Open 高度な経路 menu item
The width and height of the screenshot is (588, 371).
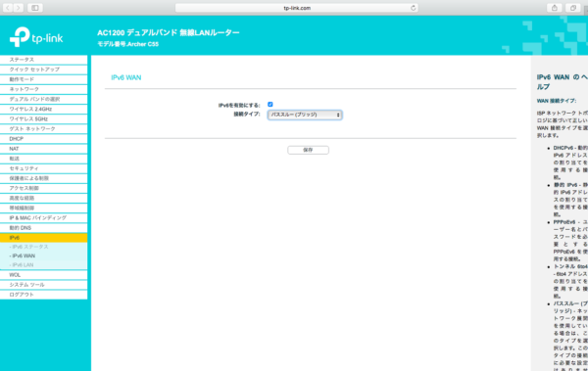click(43, 199)
